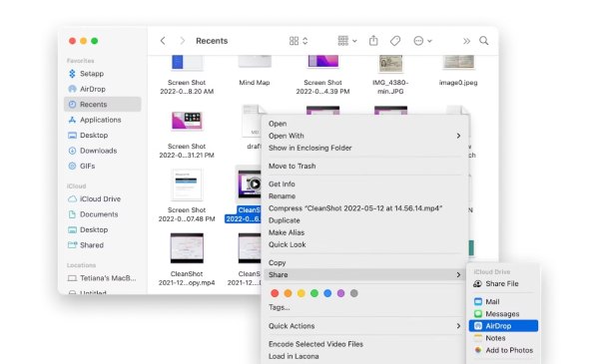This screenshot has height=364, width=599.
Task: Click the Share toolbar icon
Action: [x=373, y=41]
